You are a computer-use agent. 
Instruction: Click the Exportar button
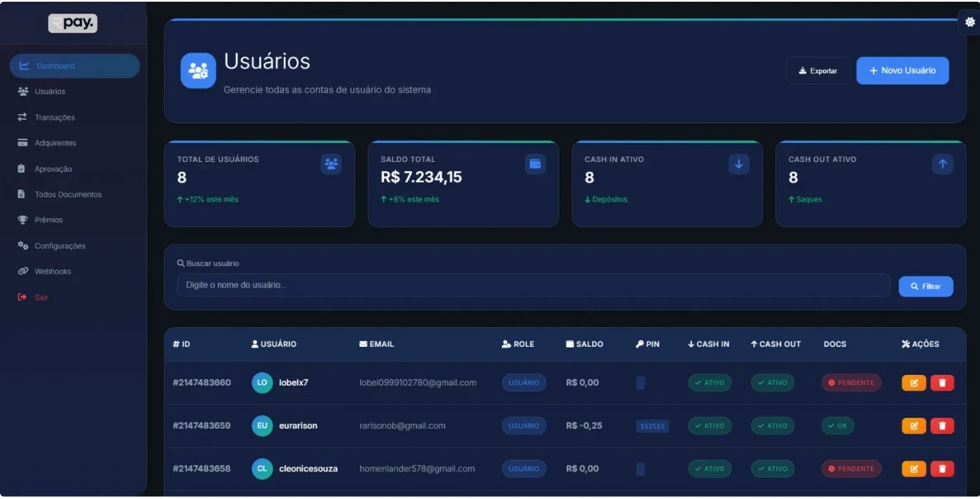(817, 71)
